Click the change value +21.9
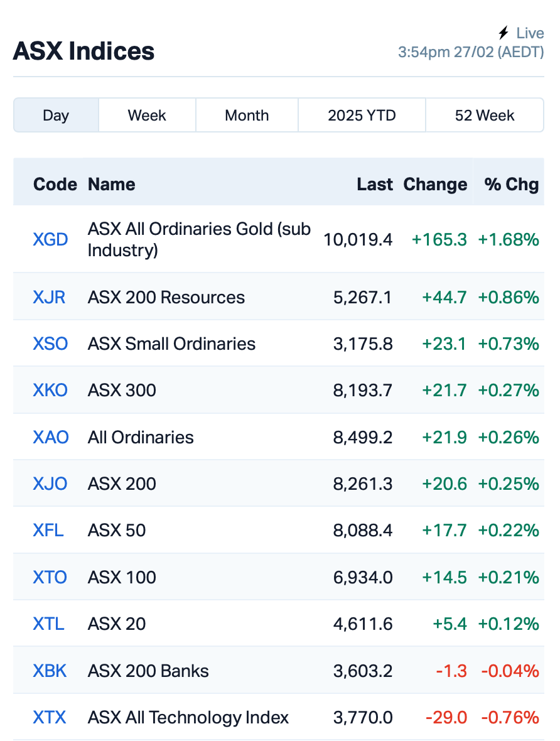The image size is (560, 741). (444, 437)
